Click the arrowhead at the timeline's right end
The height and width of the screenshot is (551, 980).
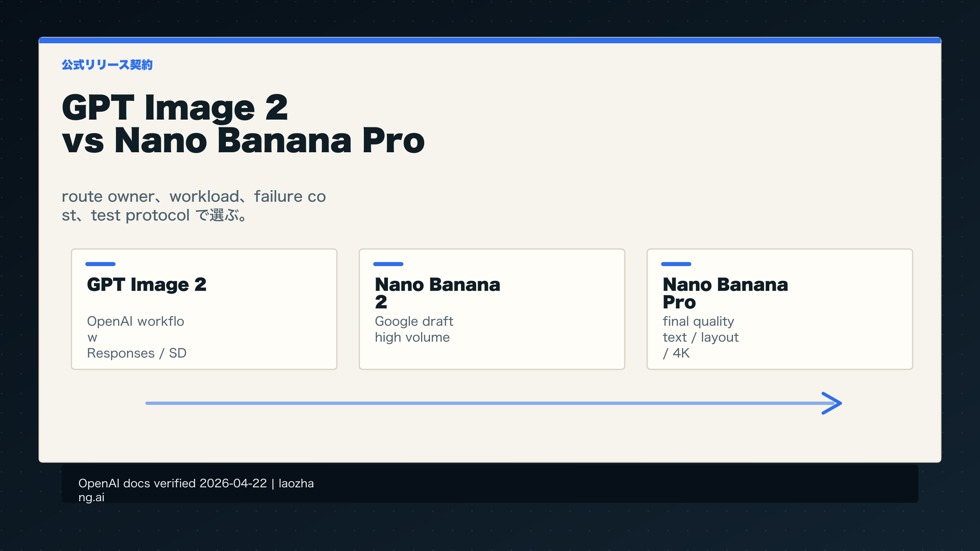click(831, 404)
